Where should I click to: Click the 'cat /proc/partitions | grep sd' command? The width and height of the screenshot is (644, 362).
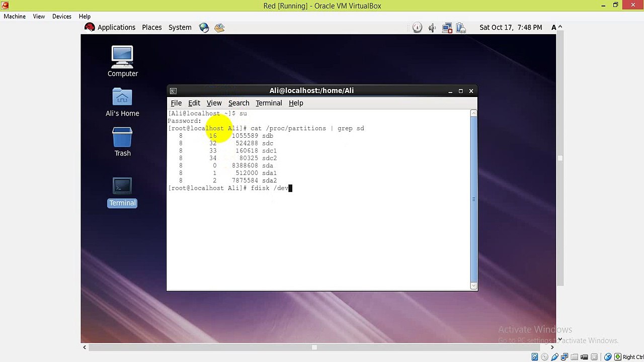[x=307, y=128]
